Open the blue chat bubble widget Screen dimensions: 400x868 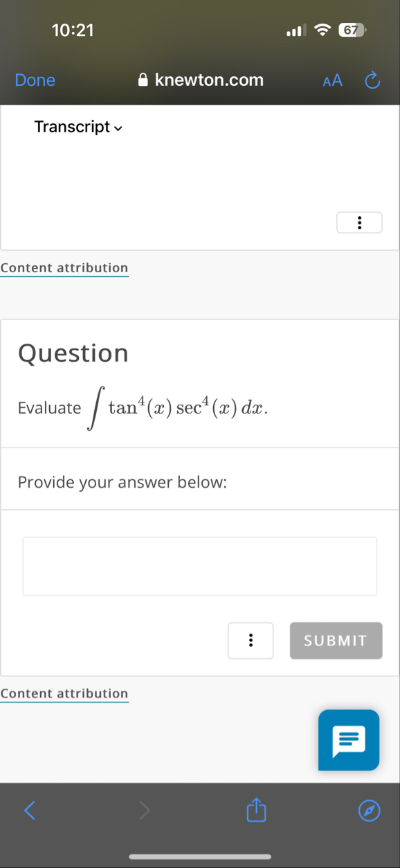(348, 740)
